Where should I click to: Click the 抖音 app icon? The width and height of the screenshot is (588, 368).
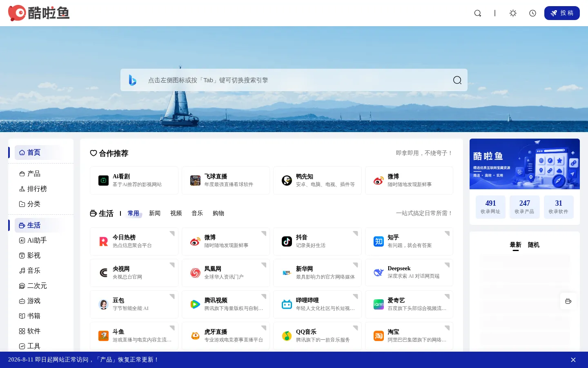[287, 242]
